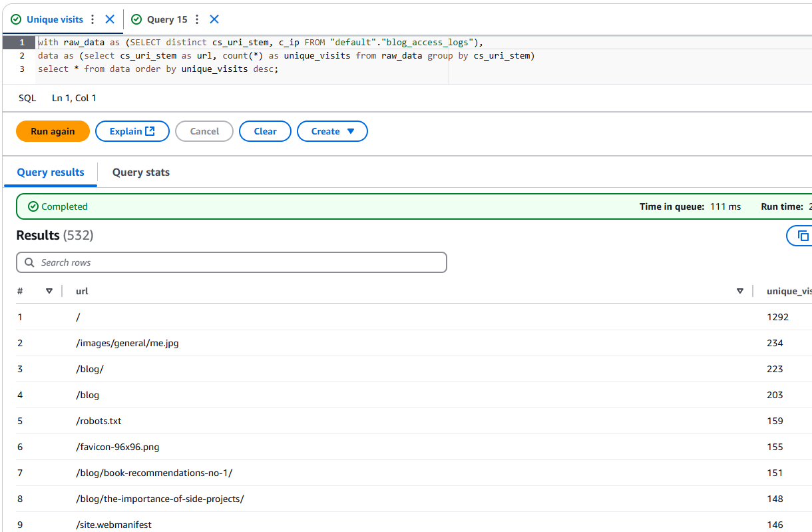Clear the query editor
This screenshot has height=532, width=812.
265,131
